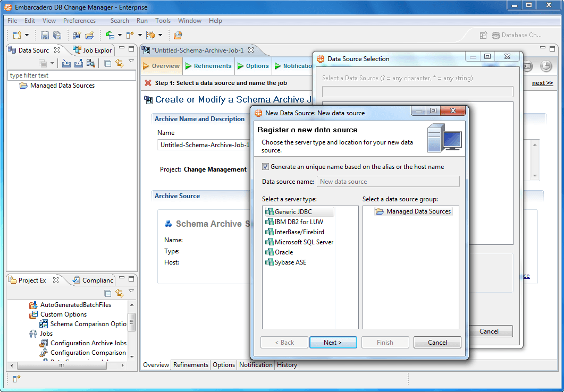This screenshot has height=392, width=564.
Task: Click Project Explorer vertical scrollbar down arrow
Action: (132, 356)
